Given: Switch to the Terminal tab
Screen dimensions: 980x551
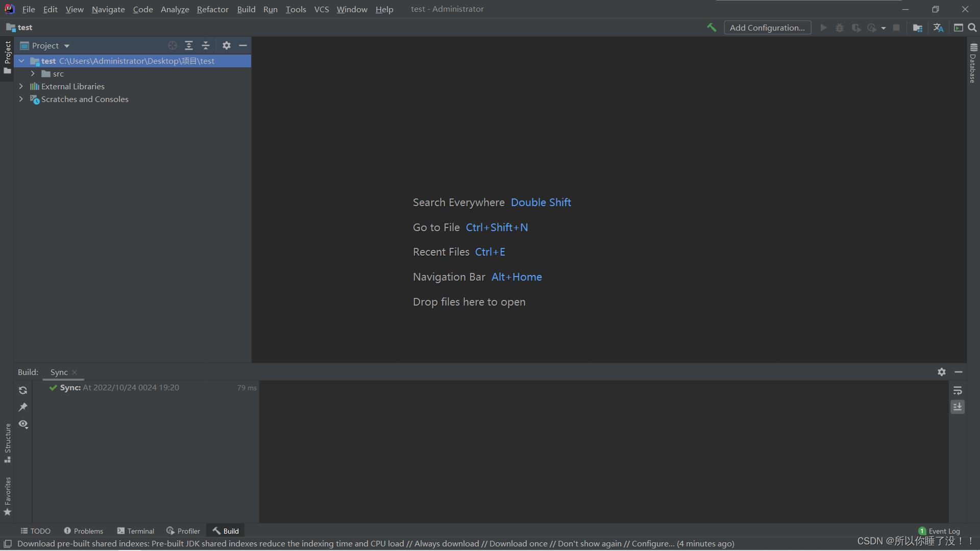Looking at the screenshot, I should (135, 531).
